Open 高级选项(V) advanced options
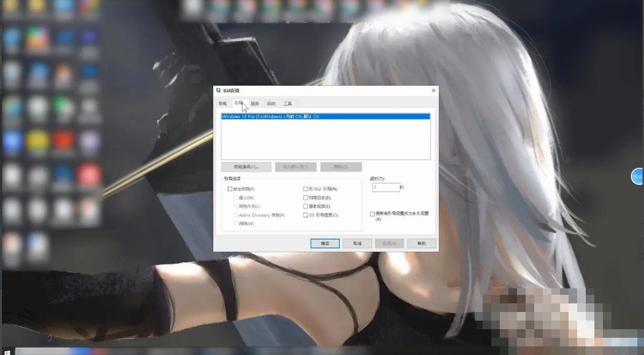Screen dimensions: 644x355 coord(246,167)
